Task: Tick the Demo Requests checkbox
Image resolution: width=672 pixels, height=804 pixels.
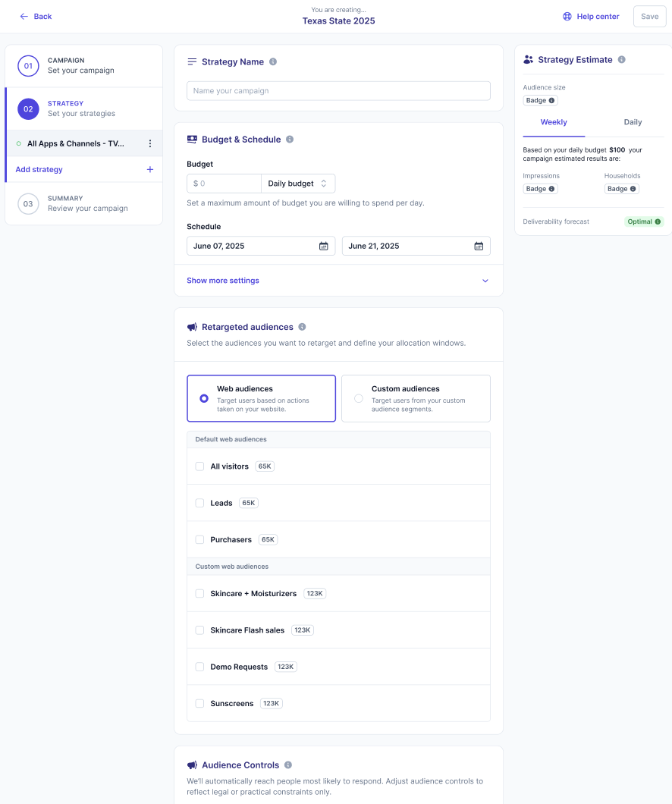Action: [x=199, y=667]
